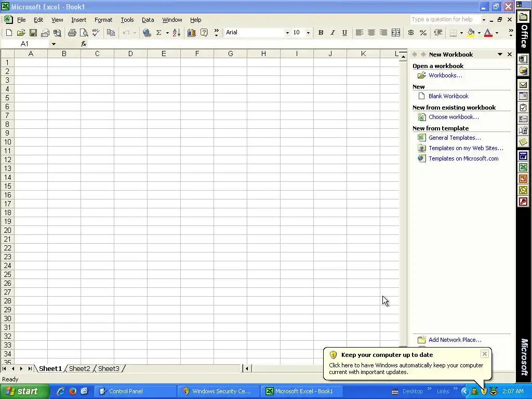Open the Fill Color dropdown arrow
This screenshot has height=399, width=532.
click(x=479, y=33)
